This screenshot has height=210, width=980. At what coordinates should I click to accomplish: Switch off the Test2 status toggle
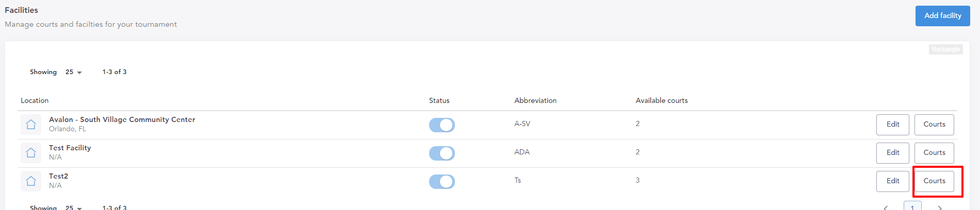pos(442,182)
